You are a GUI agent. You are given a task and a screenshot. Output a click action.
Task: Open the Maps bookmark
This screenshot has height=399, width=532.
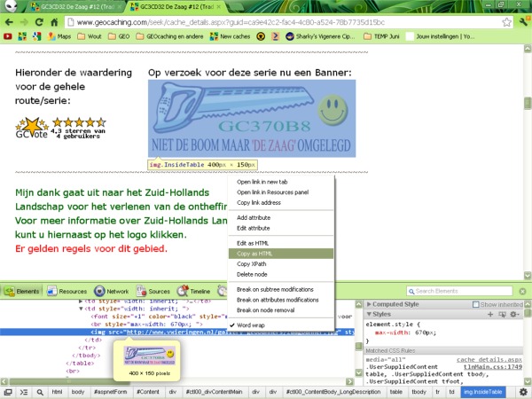(59, 36)
